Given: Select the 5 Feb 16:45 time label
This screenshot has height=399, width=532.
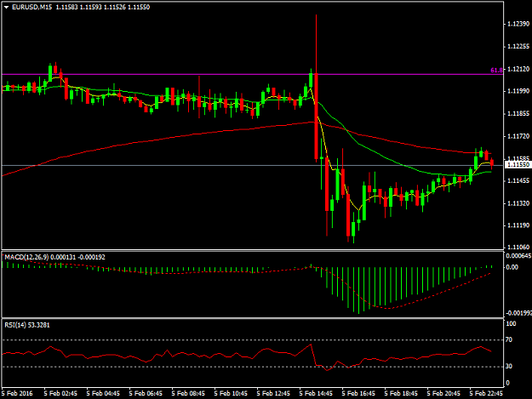Looking at the screenshot, I should coord(358,394).
